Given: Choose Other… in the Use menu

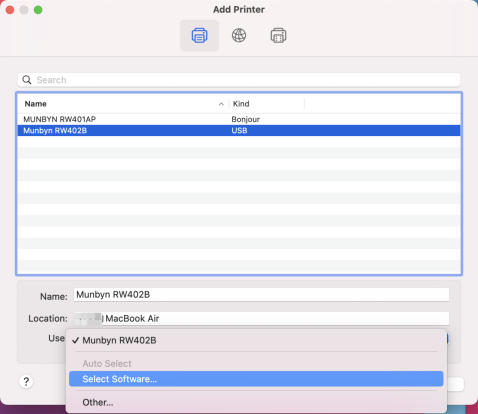Looking at the screenshot, I should [x=256, y=402].
